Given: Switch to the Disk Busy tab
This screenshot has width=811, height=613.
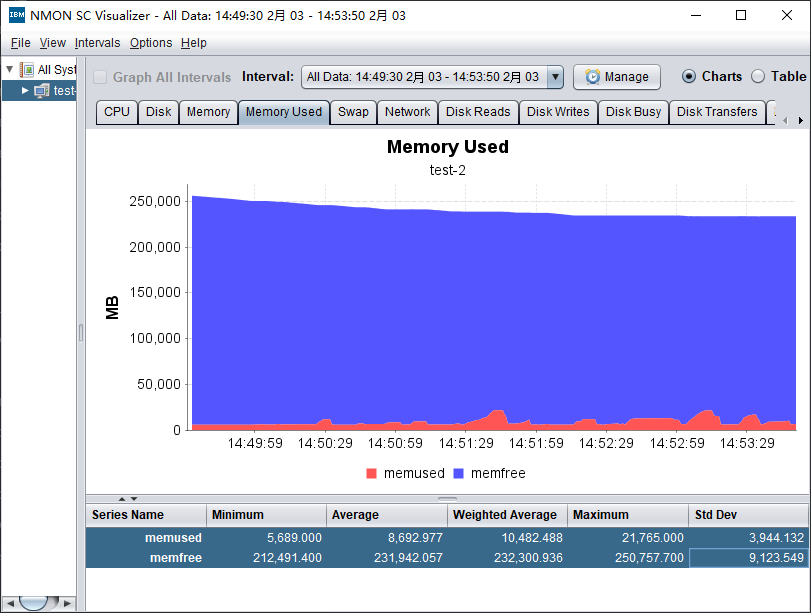Looking at the screenshot, I should click(x=634, y=112).
